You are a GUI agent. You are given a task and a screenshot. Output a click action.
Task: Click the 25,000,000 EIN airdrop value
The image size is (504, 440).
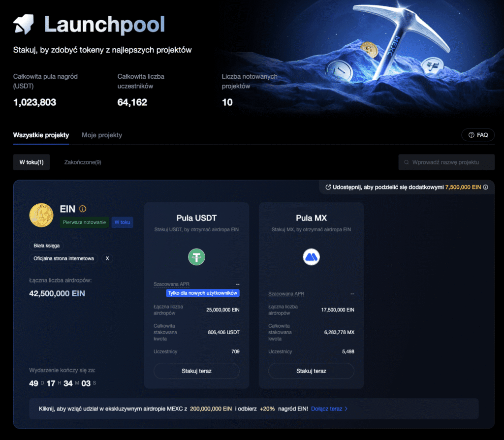(x=223, y=310)
